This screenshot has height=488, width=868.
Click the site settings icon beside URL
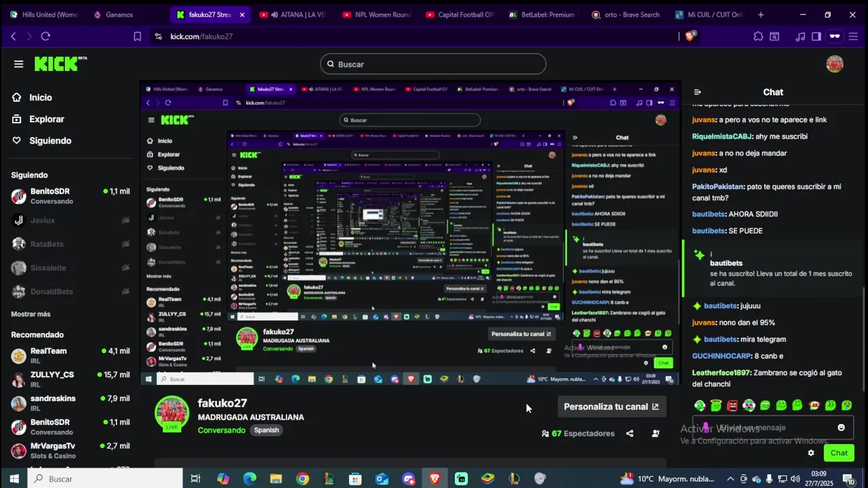(158, 36)
